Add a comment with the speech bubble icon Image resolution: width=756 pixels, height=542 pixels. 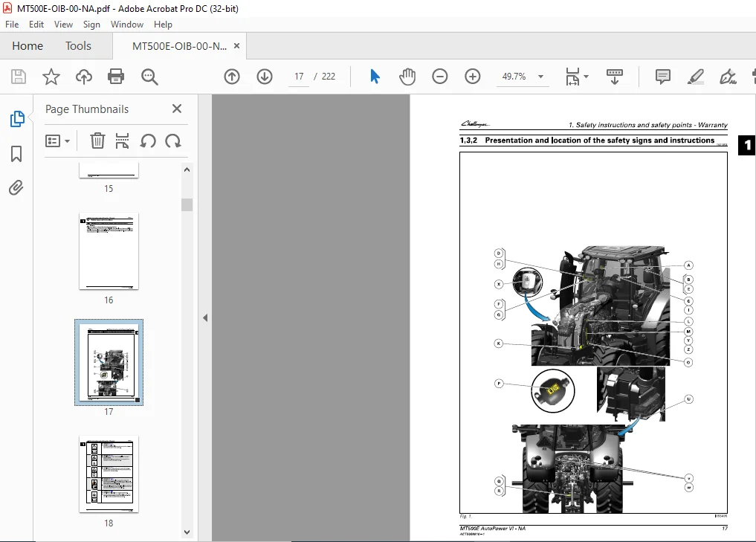point(663,77)
